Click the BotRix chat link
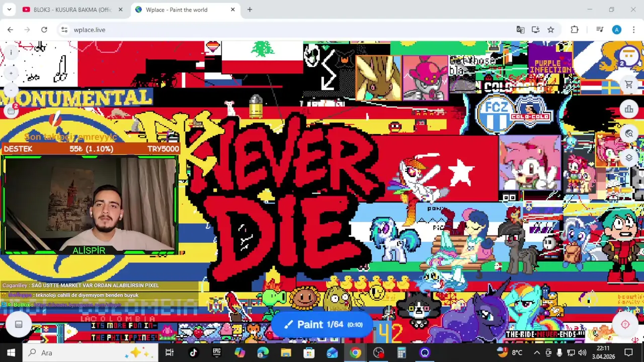The width and height of the screenshot is (644, 362). click(x=78, y=305)
